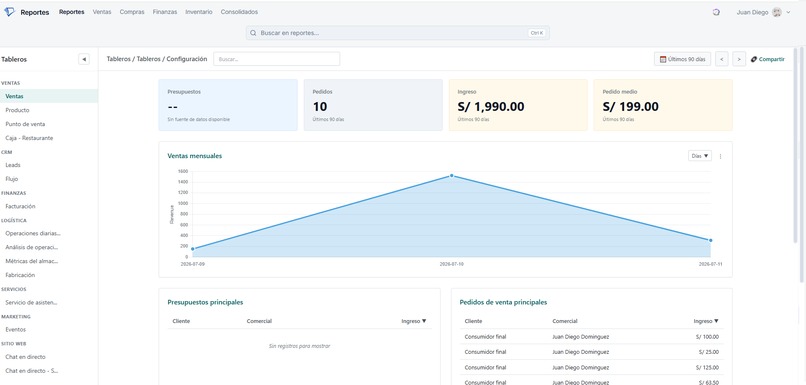Open the Consolidados top menu
Image resolution: width=806 pixels, height=385 pixels.
coord(239,12)
